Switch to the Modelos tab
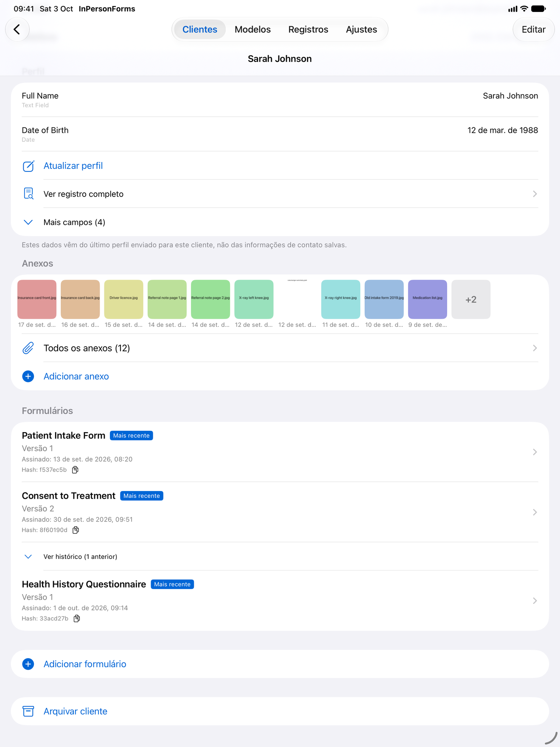 (x=252, y=29)
